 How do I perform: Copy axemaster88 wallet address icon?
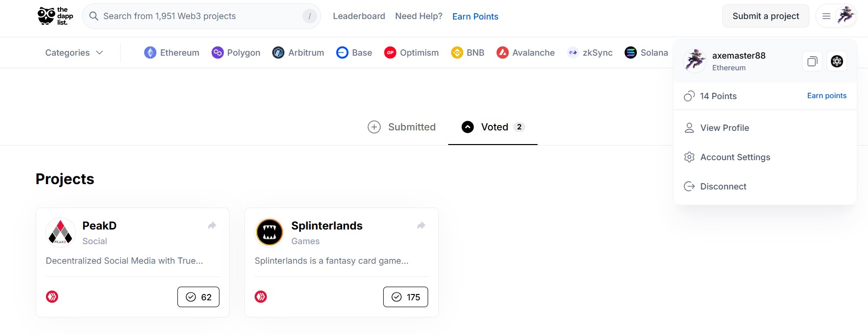[x=812, y=62]
